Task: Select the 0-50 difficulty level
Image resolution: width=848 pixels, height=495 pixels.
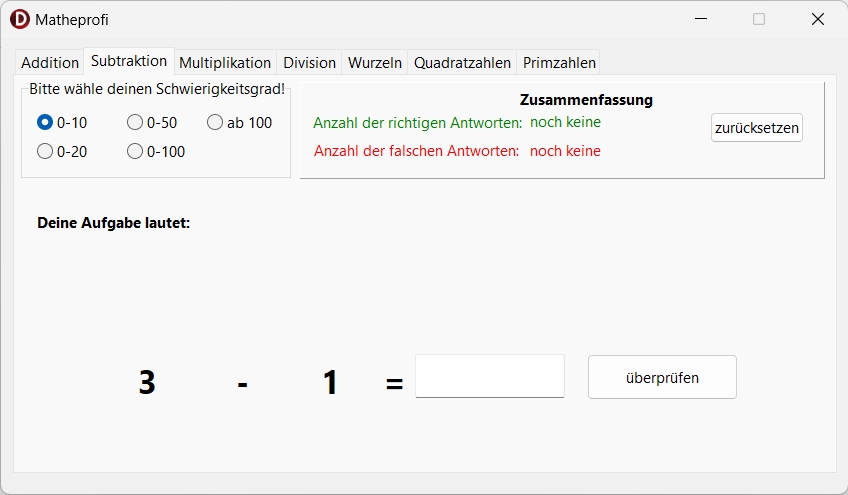Action: coord(135,123)
